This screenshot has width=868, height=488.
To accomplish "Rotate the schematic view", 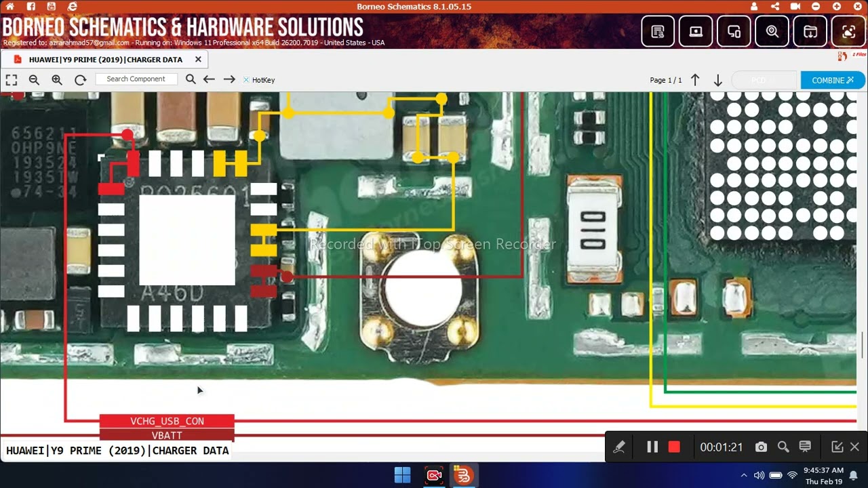I will (x=80, y=80).
